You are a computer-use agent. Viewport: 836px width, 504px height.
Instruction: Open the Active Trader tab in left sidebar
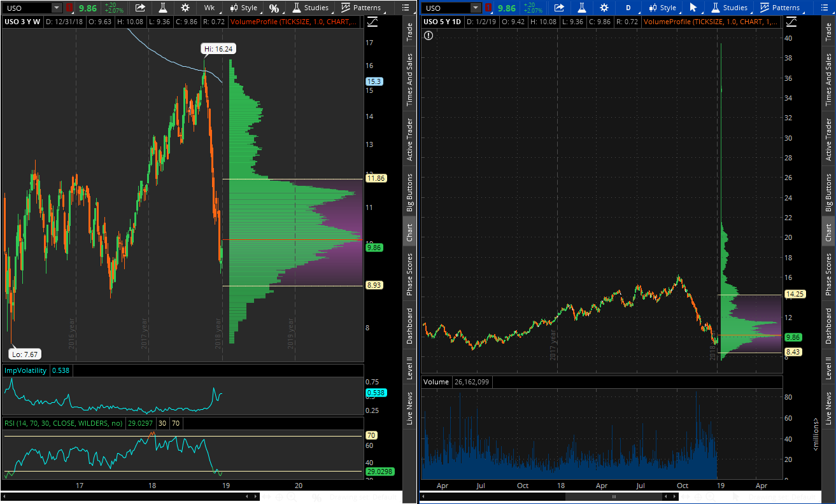click(409, 139)
